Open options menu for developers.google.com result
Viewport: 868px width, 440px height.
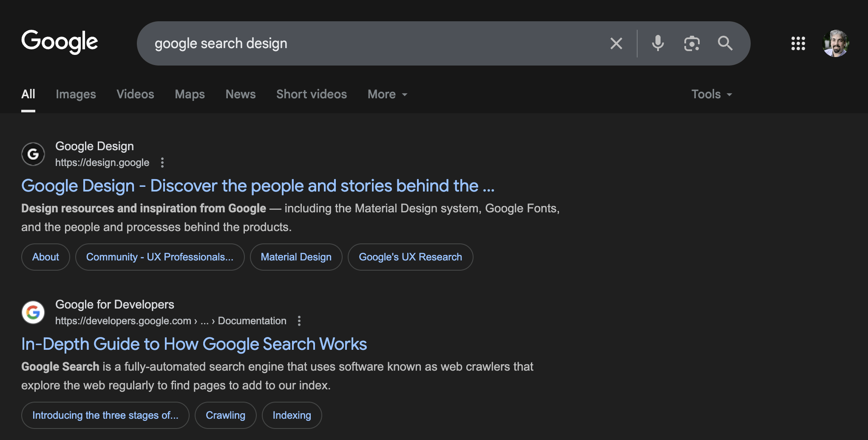(299, 321)
